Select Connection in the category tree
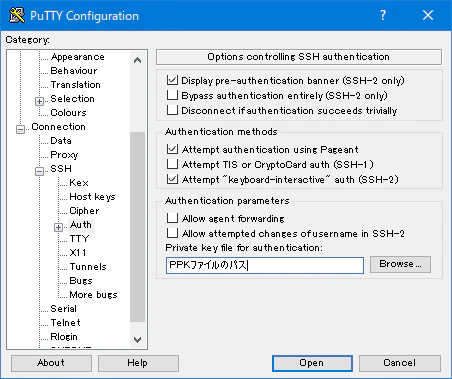Screen dimensions: 452x379 pyautogui.click(x=58, y=127)
